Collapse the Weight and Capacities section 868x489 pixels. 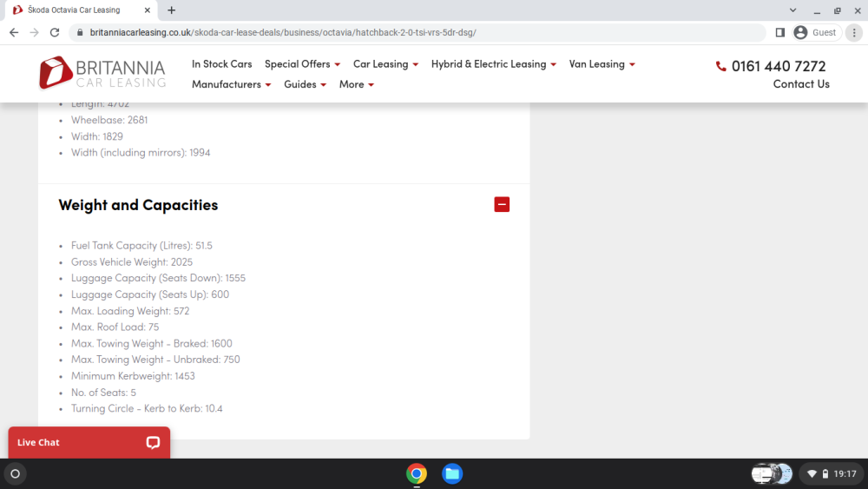point(502,204)
